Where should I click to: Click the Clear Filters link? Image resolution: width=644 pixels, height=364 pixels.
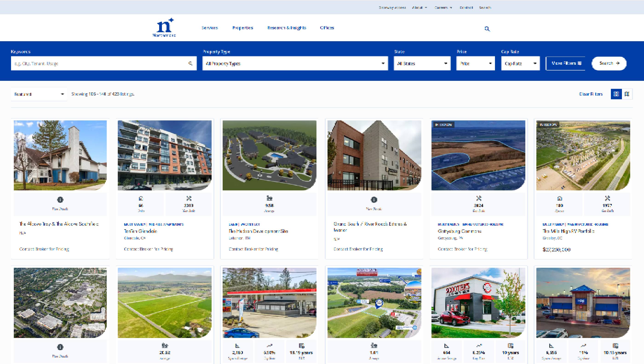click(x=591, y=94)
